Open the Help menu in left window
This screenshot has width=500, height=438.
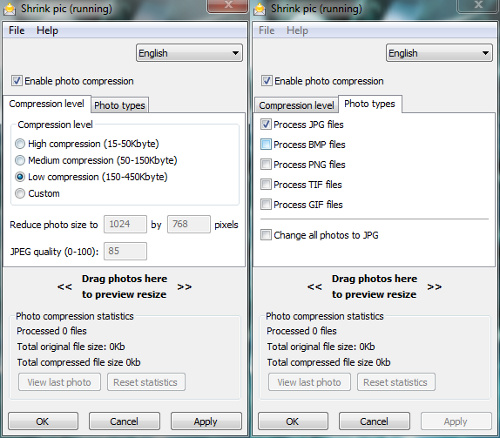47,30
